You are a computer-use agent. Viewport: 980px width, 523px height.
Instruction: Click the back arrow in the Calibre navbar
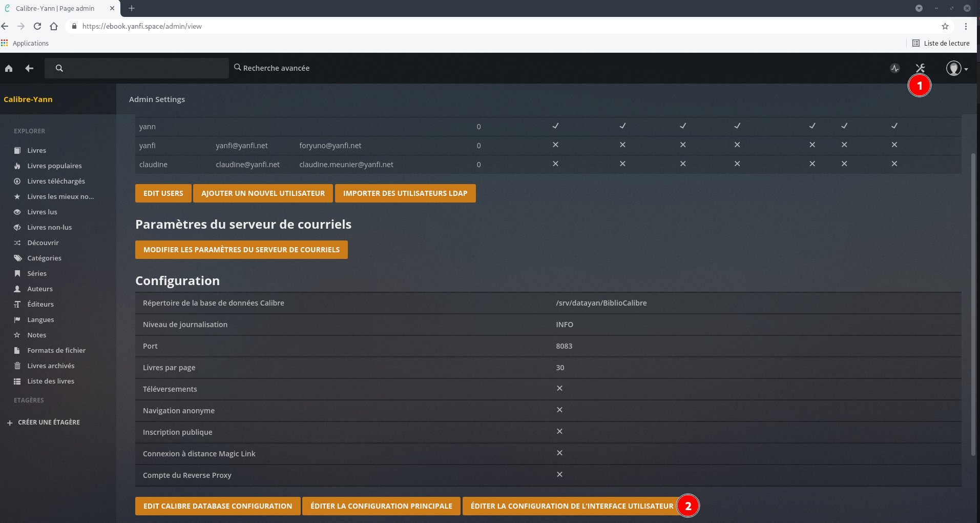(29, 68)
